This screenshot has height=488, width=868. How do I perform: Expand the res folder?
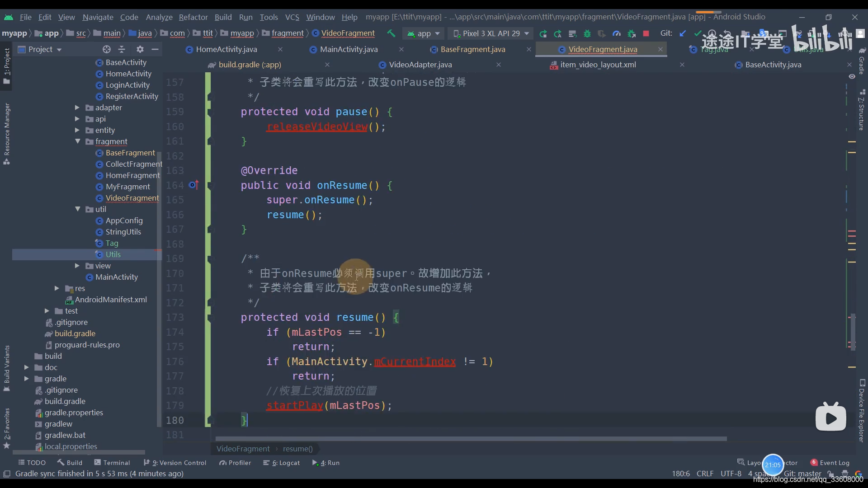[57, 288]
